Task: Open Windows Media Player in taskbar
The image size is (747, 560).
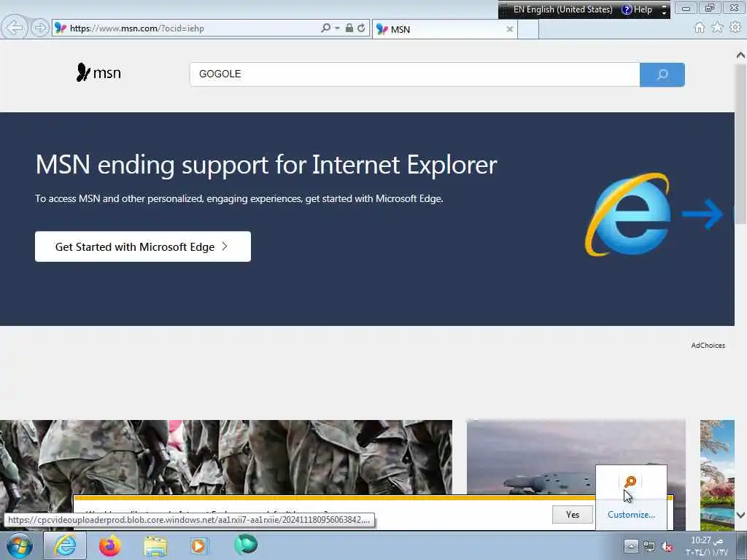Action: click(x=199, y=546)
